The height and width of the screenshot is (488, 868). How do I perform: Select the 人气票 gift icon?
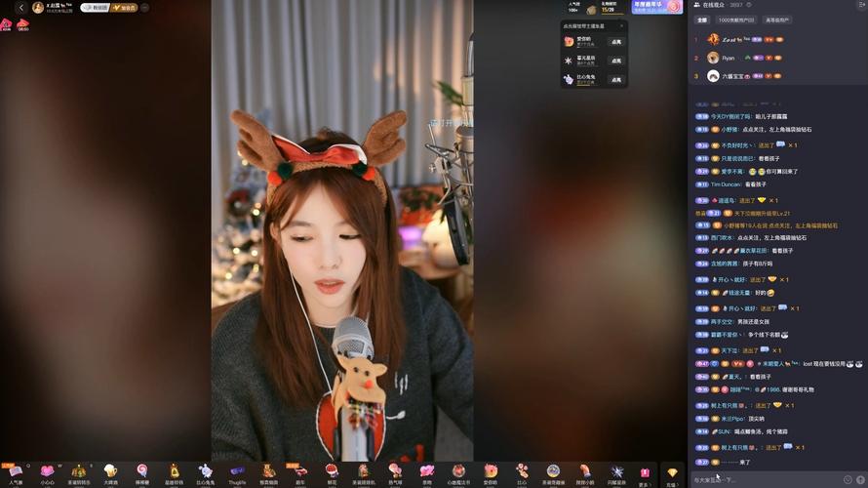point(15,472)
